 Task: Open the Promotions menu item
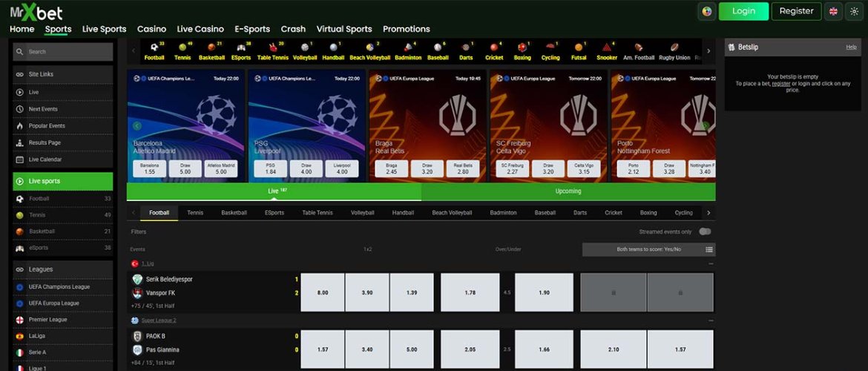[407, 29]
